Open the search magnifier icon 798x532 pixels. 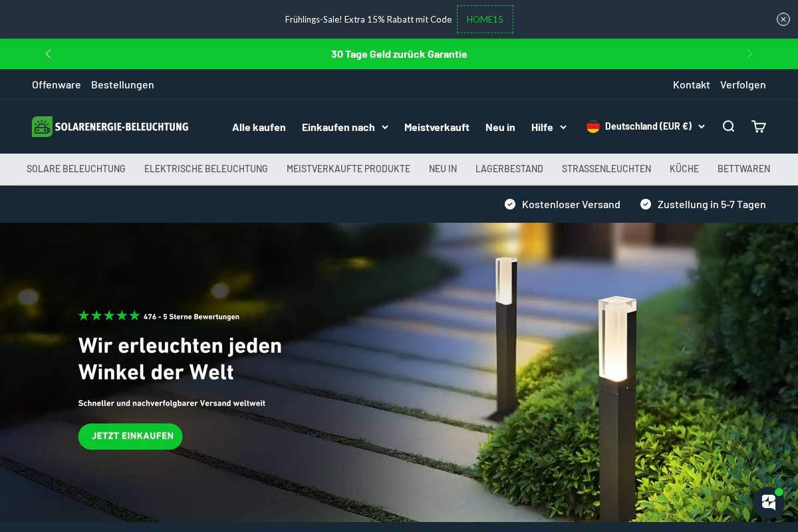(728, 126)
